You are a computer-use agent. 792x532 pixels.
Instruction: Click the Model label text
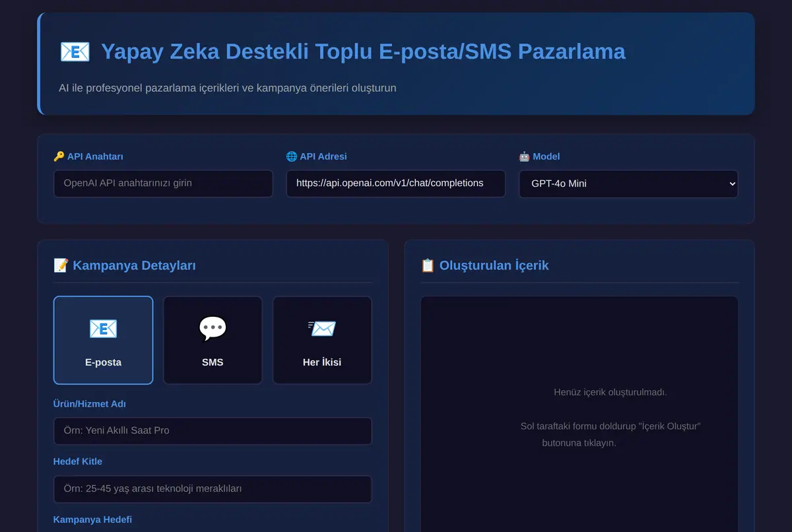(546, 156)
